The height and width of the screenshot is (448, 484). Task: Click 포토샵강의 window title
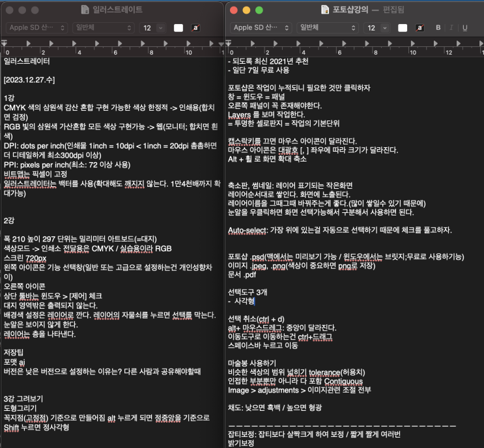tap(350, 10)
